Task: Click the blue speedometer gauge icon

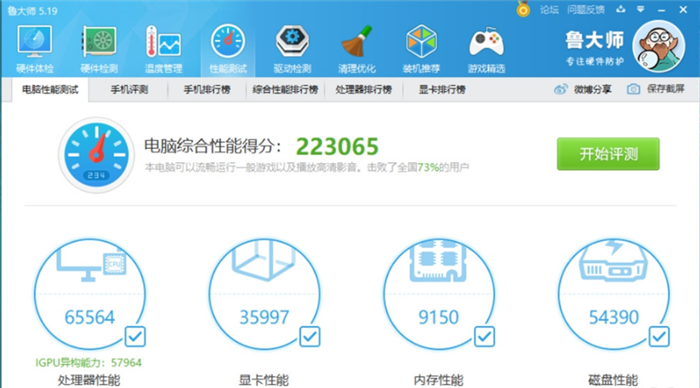Action: pyautogui.click(x=96, y=155)
